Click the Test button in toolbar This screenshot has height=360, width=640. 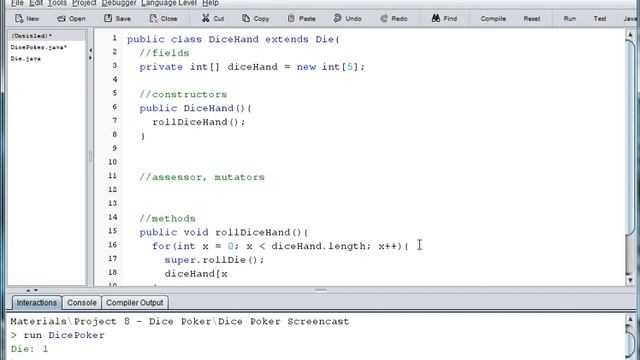click(x=600, y=19)
